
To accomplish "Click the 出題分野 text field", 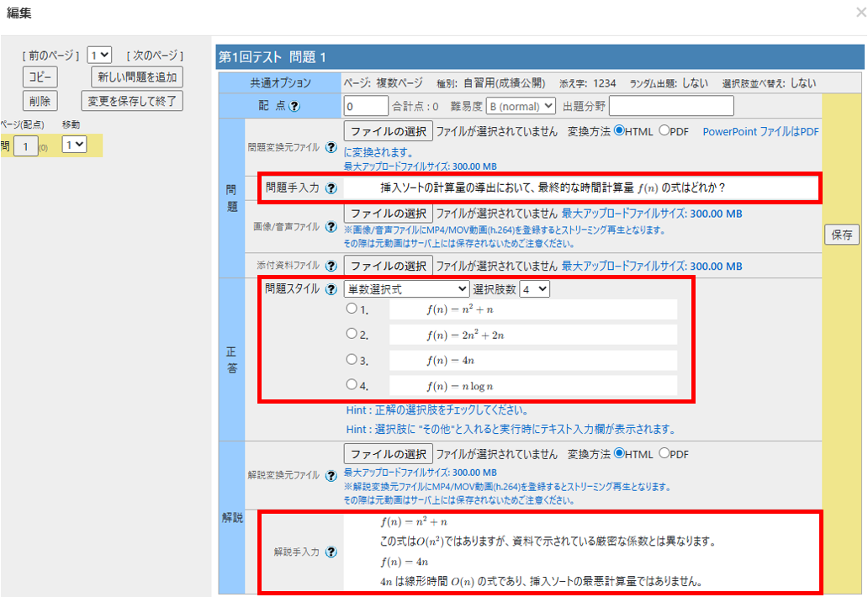I will [x=670, y=106].
